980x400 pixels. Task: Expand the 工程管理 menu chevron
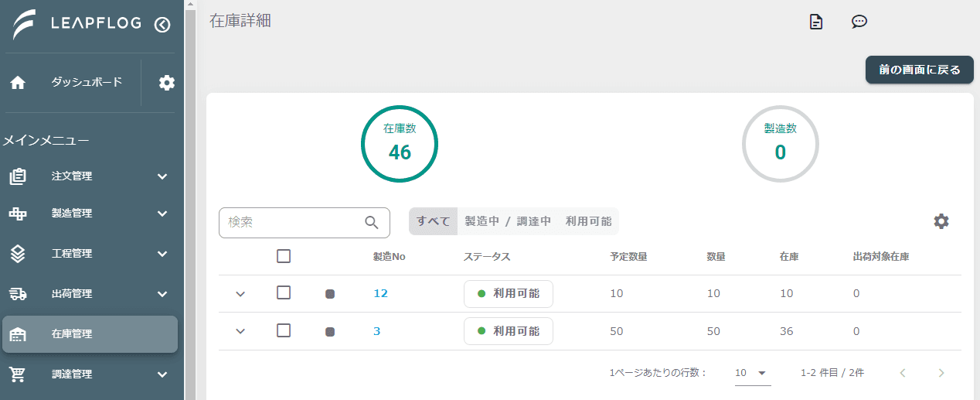(162, 254)
